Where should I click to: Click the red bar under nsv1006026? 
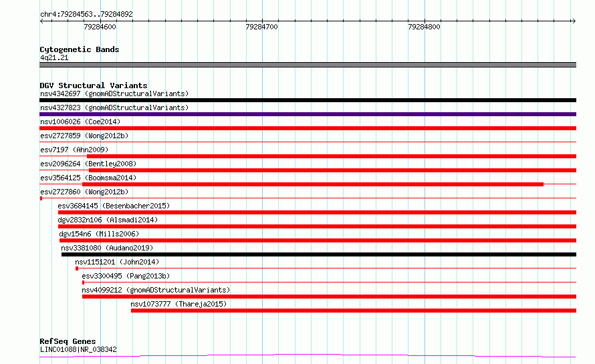point(308,128)
